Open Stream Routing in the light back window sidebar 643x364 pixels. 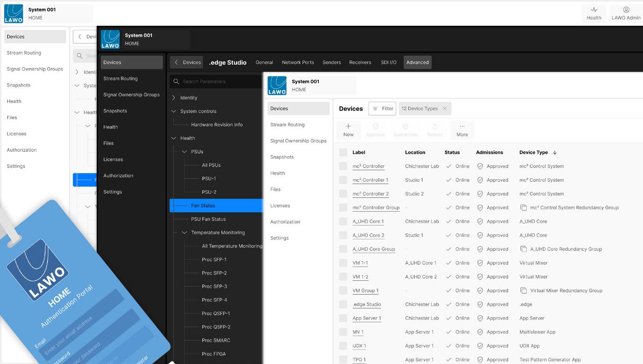[x=24, y=53]
